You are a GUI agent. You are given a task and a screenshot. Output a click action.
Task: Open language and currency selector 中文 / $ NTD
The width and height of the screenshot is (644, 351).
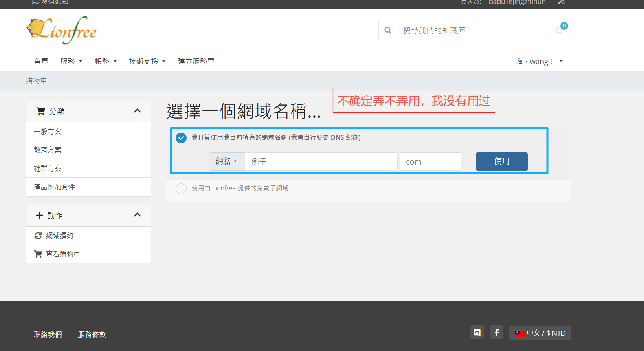click(x=540, y=333)
